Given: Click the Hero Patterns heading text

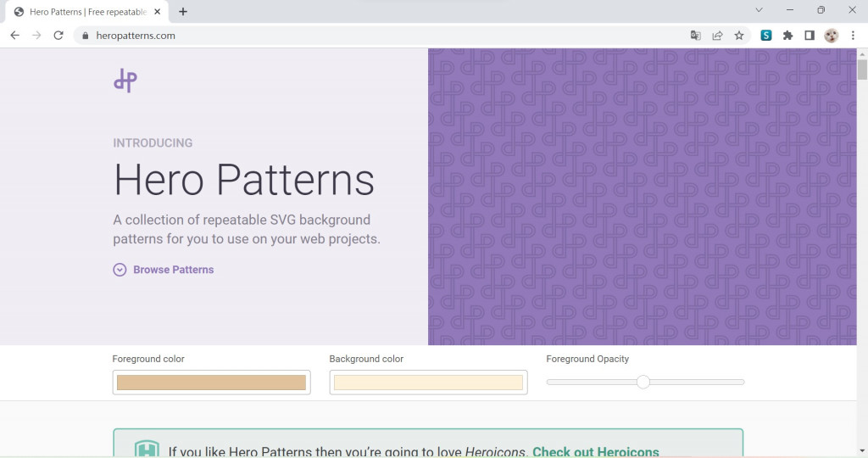Looking at the screenshot, I should pos(244,180).
